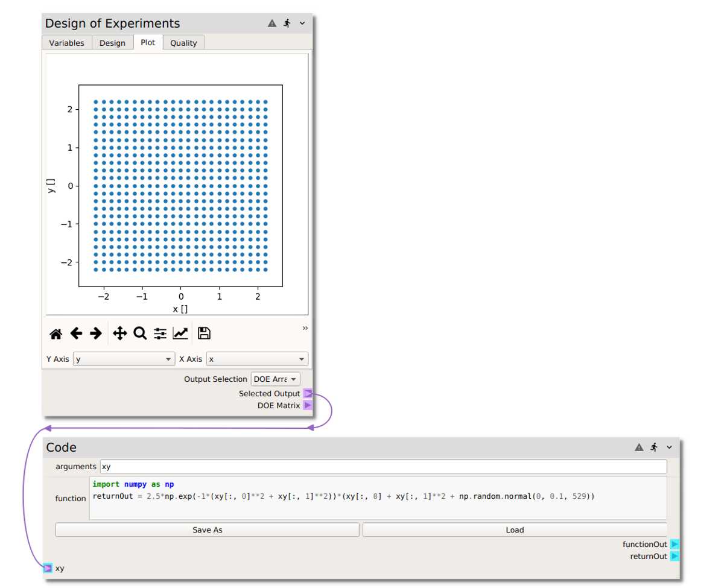The height and width of the screenshot is (588, 724).
Task: Open the X Axis dropdown
Action: click(257, 359)
